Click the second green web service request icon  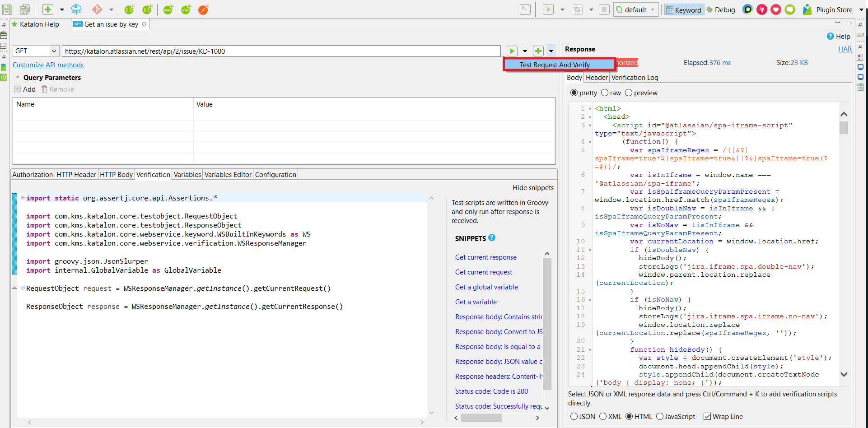click(147, 9)
